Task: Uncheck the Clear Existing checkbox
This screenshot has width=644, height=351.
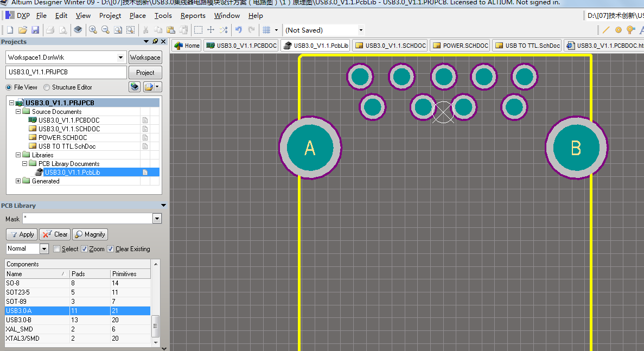Action: coord(111,249)
